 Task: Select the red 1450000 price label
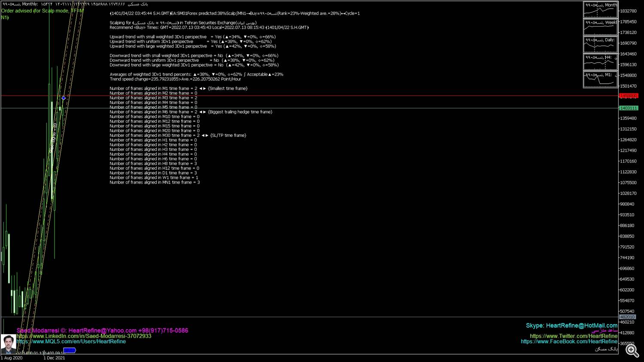pyautogui.click(x=629, y=96)
